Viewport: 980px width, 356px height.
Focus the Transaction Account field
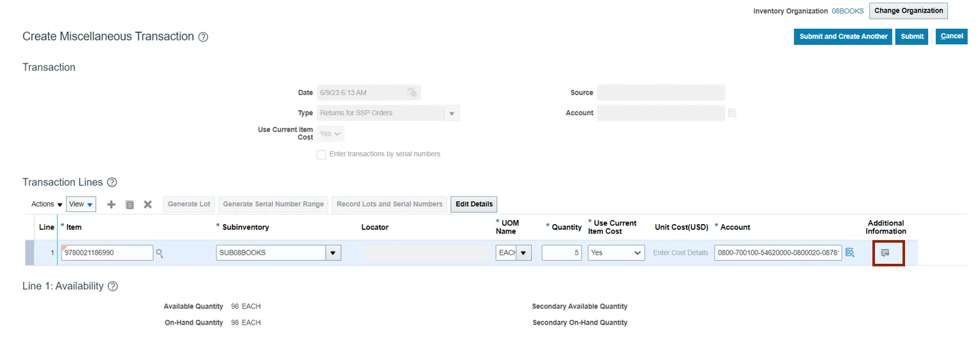click(661, 113)
